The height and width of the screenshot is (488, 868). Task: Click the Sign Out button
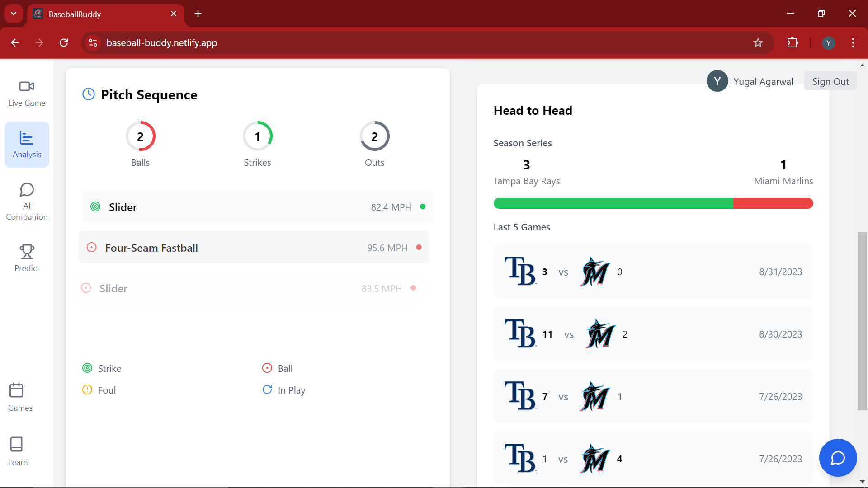coord(830,81)
